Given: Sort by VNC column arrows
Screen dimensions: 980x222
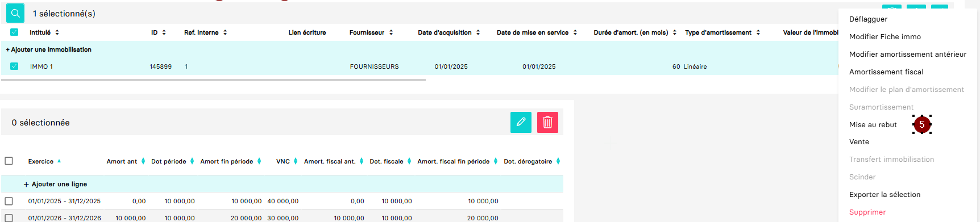Looking at the screenshot, I should pos(296,161).
